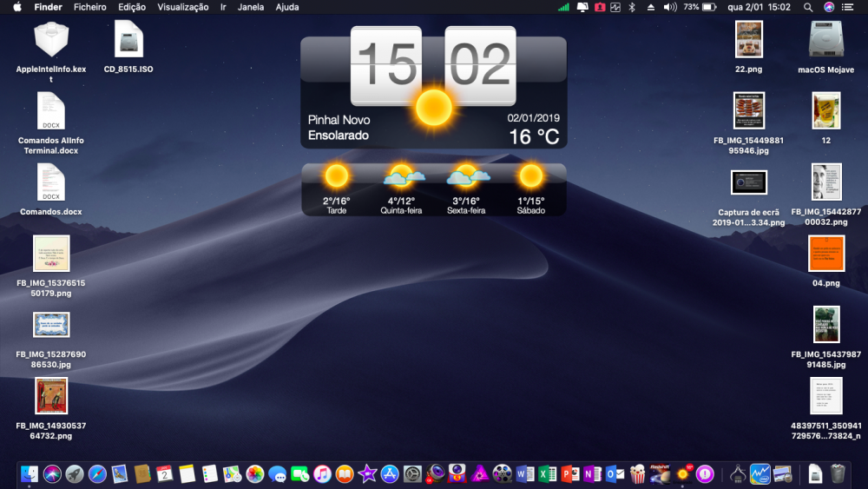The image size is (868, 489).
Task: Open the App Store dock icon
Action: (390, 474)
